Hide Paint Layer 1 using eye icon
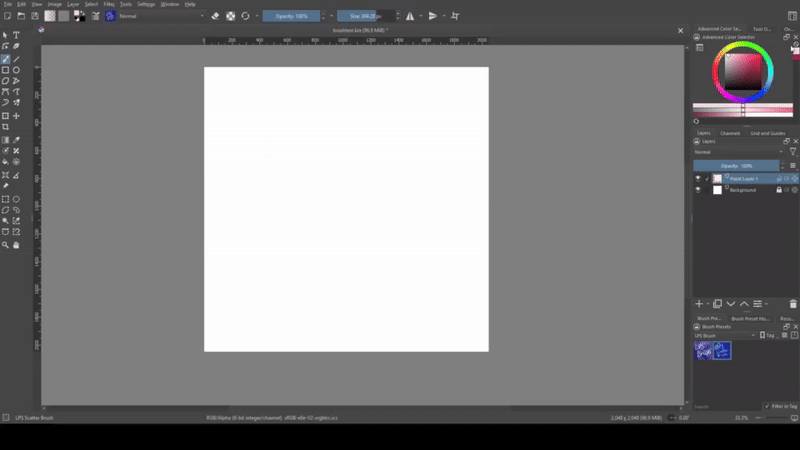Screen dimensions: 800x450 click(x=698, y=178)
